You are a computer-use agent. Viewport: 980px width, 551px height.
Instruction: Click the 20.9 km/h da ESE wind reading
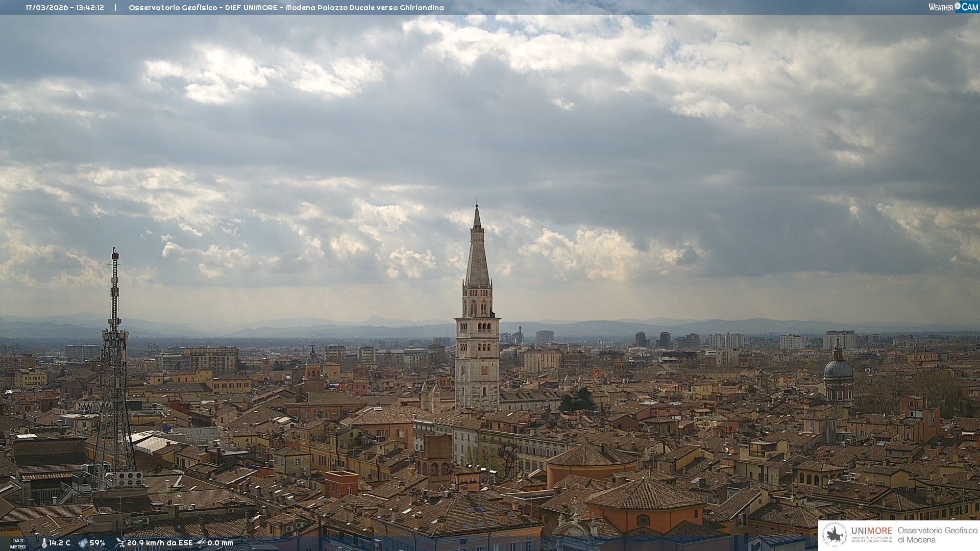coord(160,543)
